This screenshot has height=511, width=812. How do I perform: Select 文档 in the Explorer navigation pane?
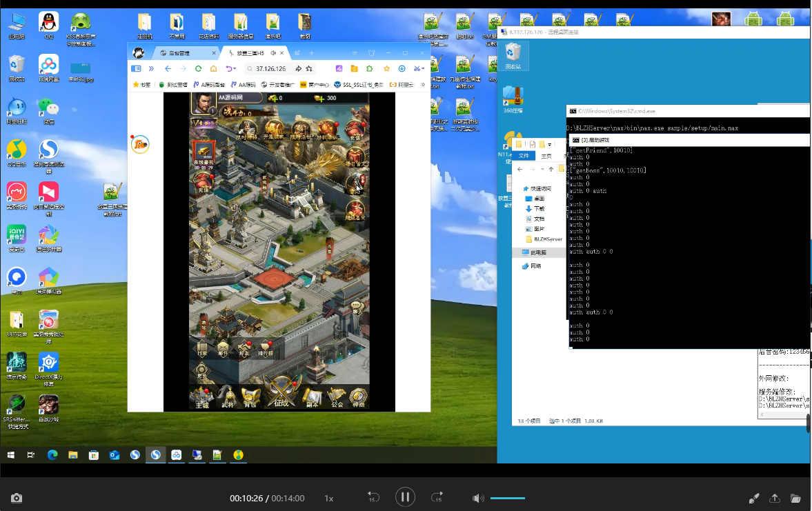535,219
